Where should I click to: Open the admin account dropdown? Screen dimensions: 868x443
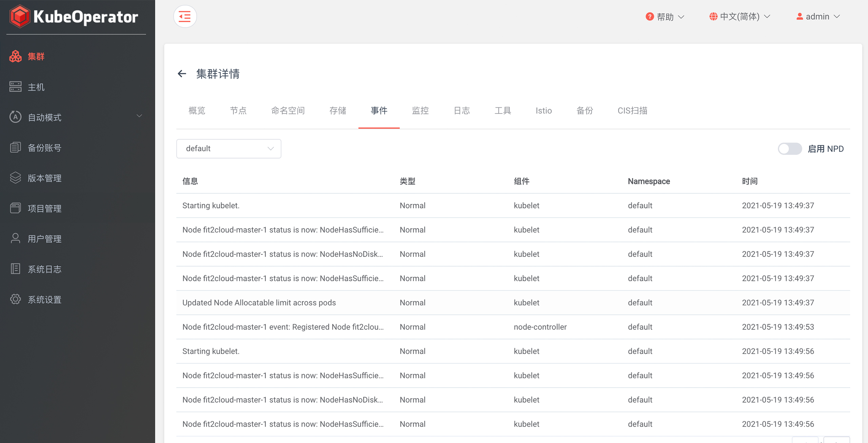(x=818, y=16)
